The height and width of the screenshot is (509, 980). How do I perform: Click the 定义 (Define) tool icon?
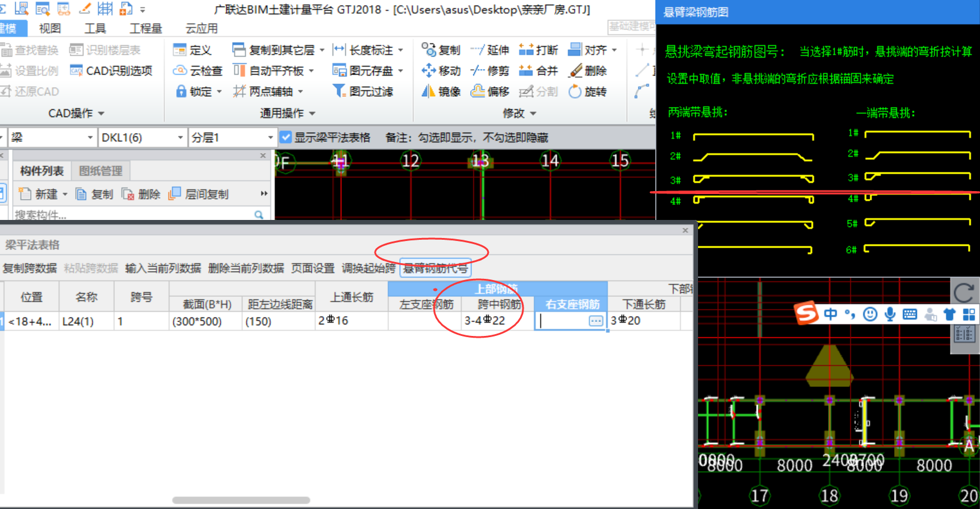pyautogui.click(x=179, y=50)
